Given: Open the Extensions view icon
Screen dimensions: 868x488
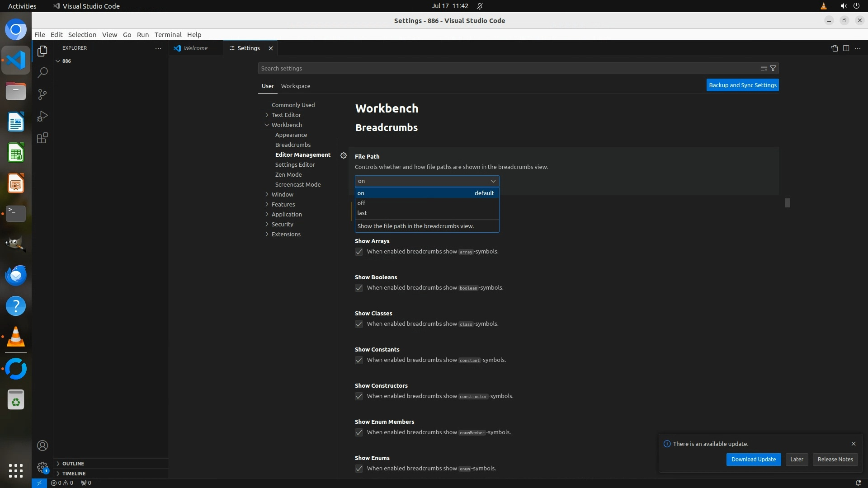Looking at the screenshot, I should (42, 138).
